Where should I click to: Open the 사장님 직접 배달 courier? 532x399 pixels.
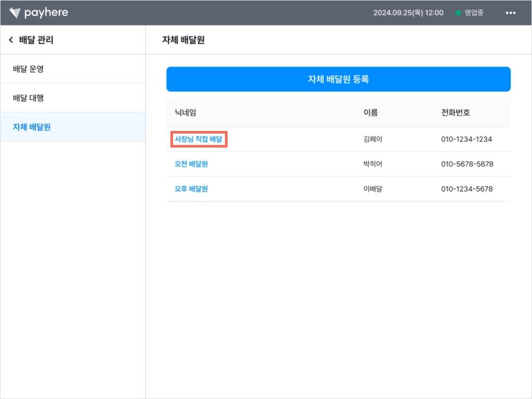(x=198, y=139)
